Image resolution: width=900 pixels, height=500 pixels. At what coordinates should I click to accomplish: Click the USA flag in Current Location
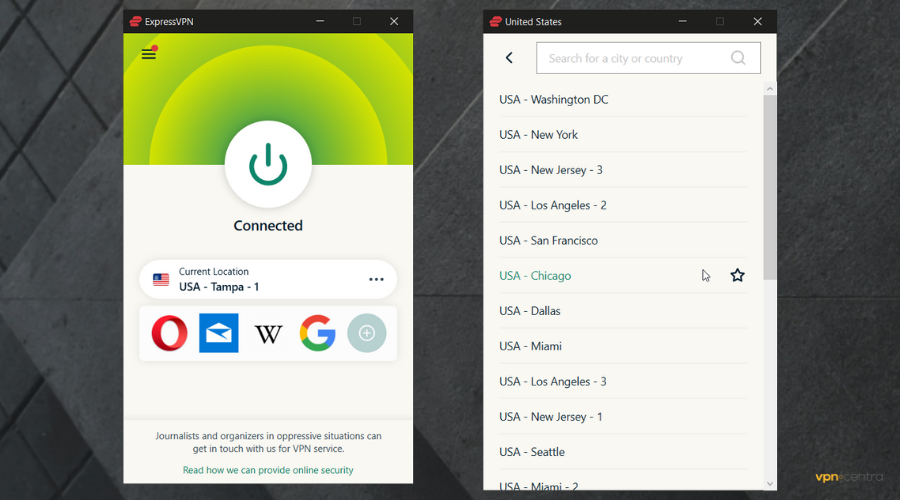tap(161, 280)
